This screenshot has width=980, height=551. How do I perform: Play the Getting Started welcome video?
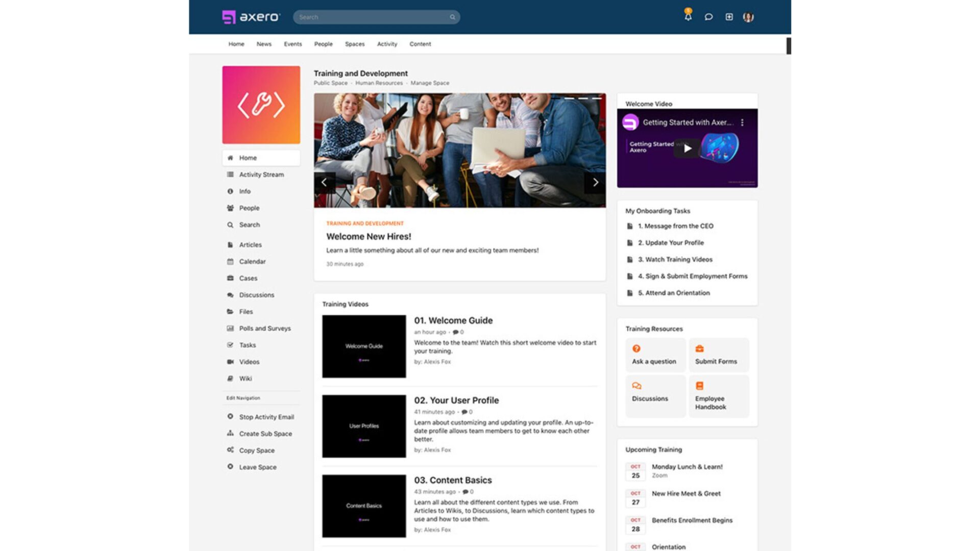click(x=688, y=148)
